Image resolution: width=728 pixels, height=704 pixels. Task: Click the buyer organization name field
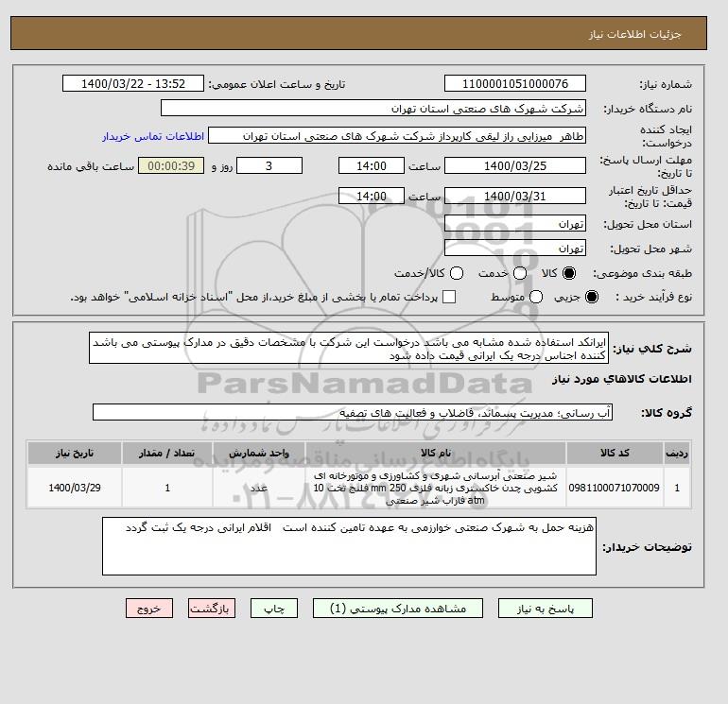[x=373, y=108]
